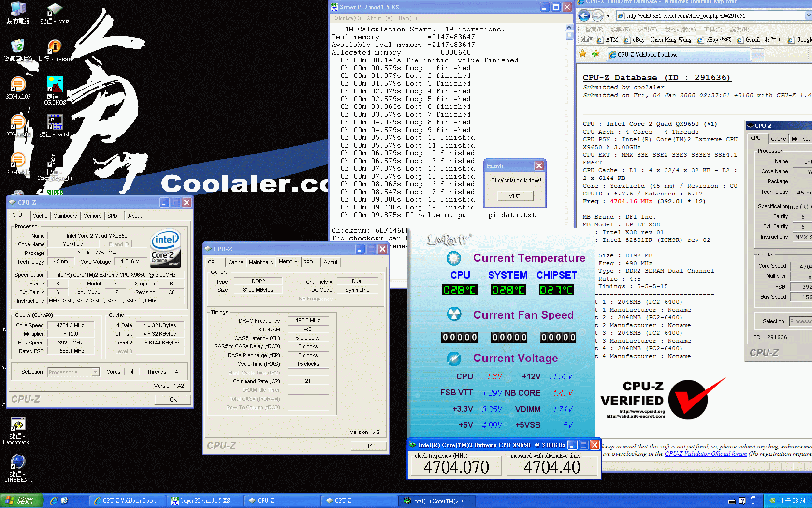Click the IE quick launch icon on taskbar
812x508 pixels.
pos(54,501)
